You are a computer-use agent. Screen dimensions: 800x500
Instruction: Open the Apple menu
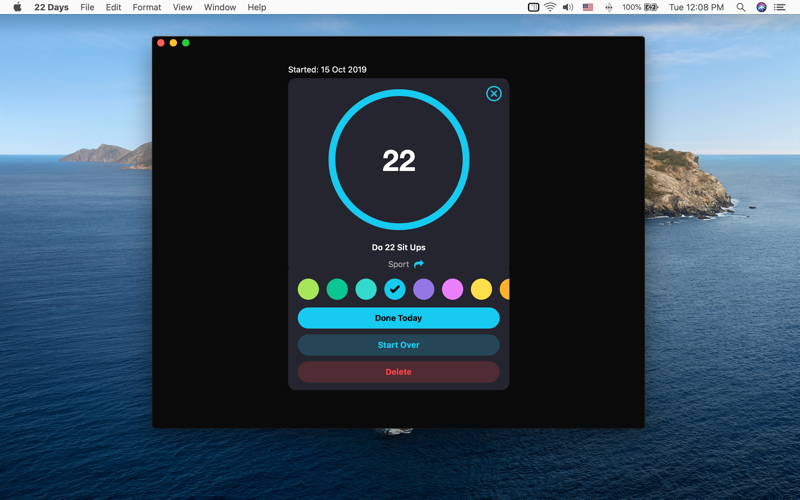[x=17, y=7]
